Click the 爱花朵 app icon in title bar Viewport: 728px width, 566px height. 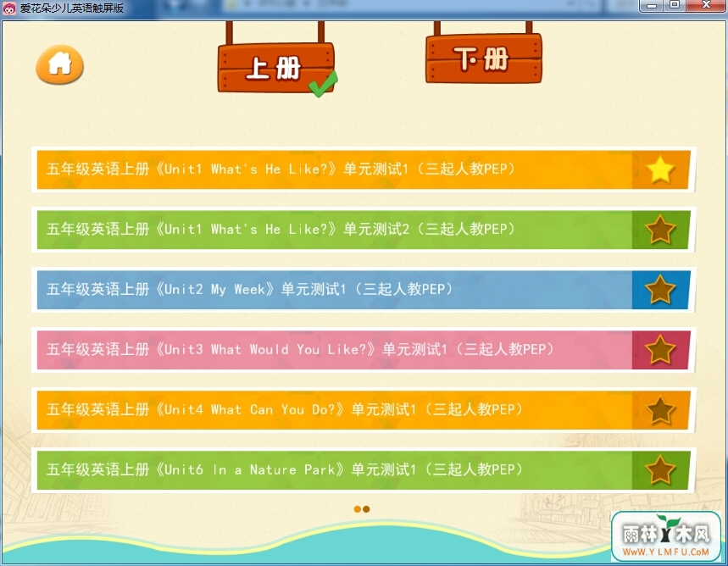click(x=9, y=8)
